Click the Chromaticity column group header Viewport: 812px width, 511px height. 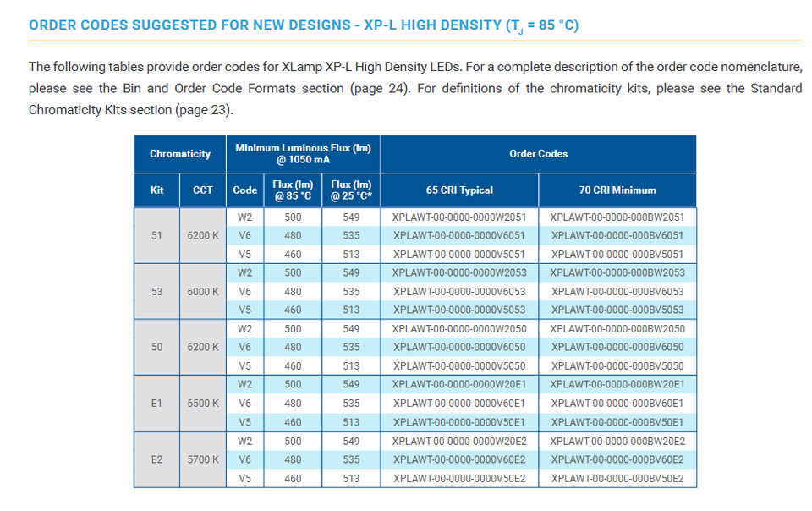tap(179, 154)
